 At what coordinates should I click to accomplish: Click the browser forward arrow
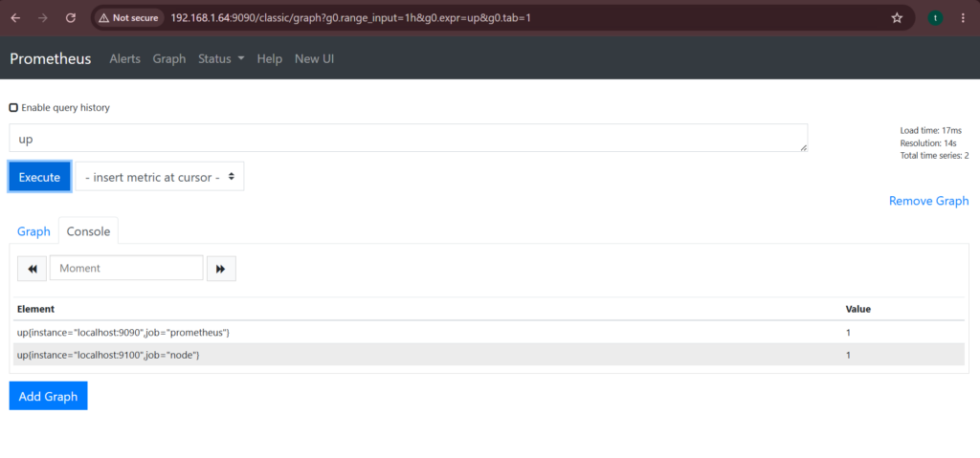tap(43, 18)
